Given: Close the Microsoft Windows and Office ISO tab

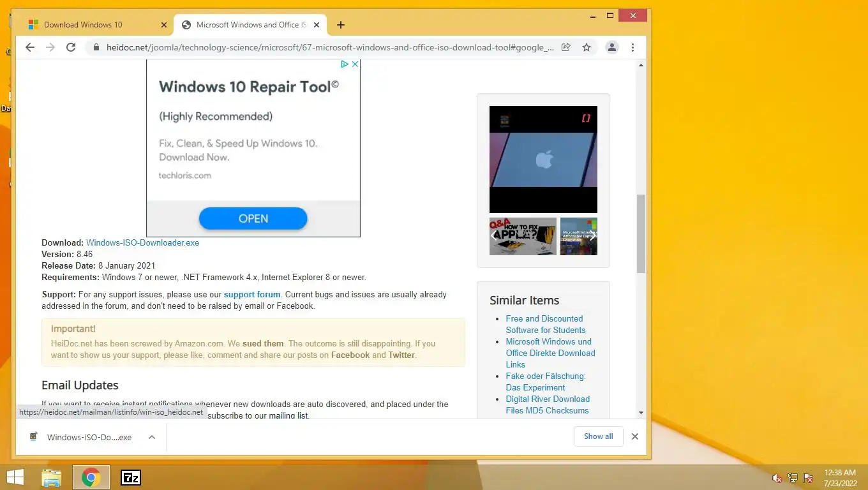Looking at the screenshot, I should pos(317,25).
